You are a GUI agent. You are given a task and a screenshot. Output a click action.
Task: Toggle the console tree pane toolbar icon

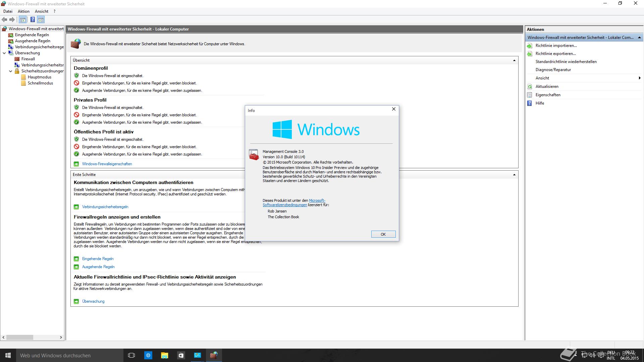(22, 20)
